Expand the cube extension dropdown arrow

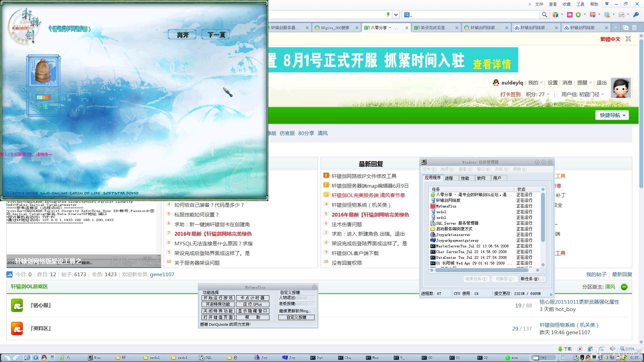tap(562, 14)
